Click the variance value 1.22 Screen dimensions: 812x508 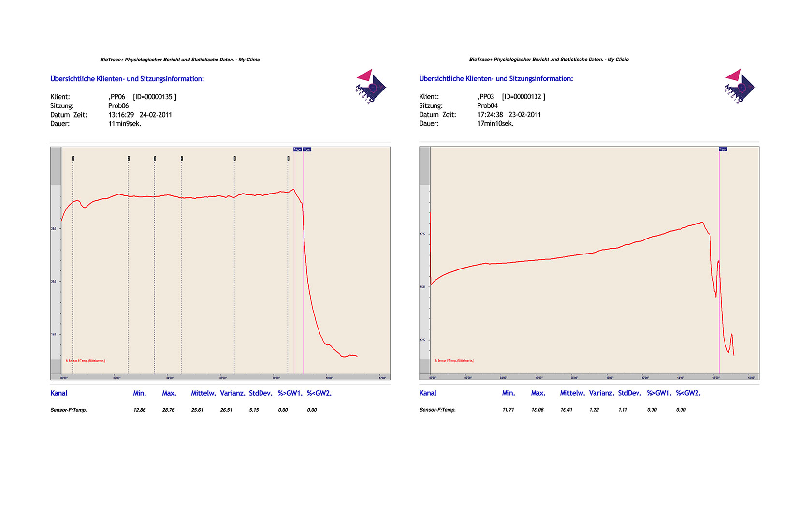pyautogui.click(x=594, y=410)
